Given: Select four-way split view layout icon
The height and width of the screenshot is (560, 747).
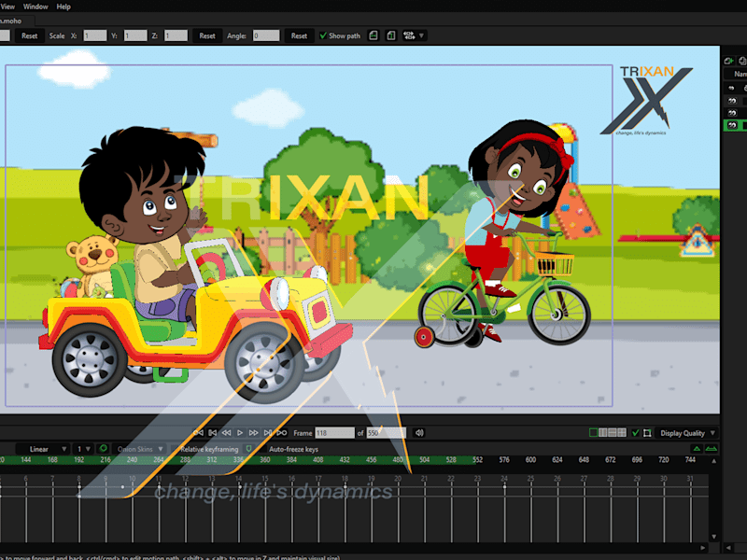Looking at the screenshot, I should (622, 433).
